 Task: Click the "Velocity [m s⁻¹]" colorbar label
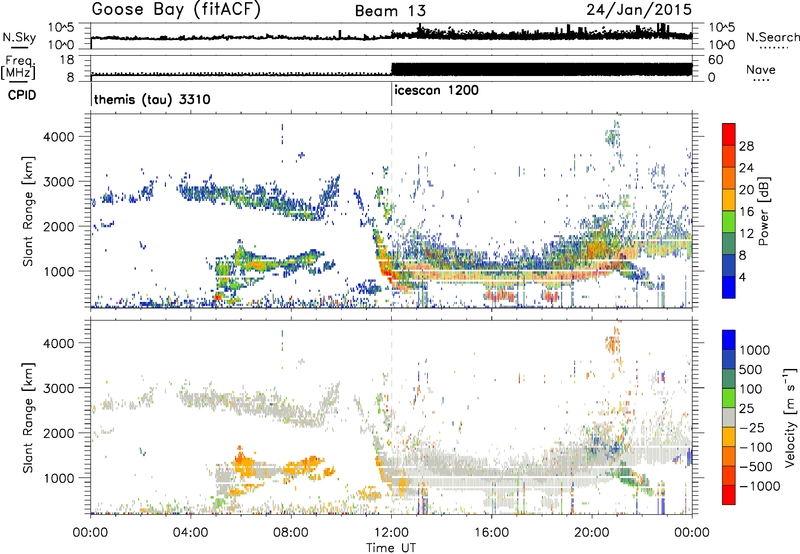790,417
